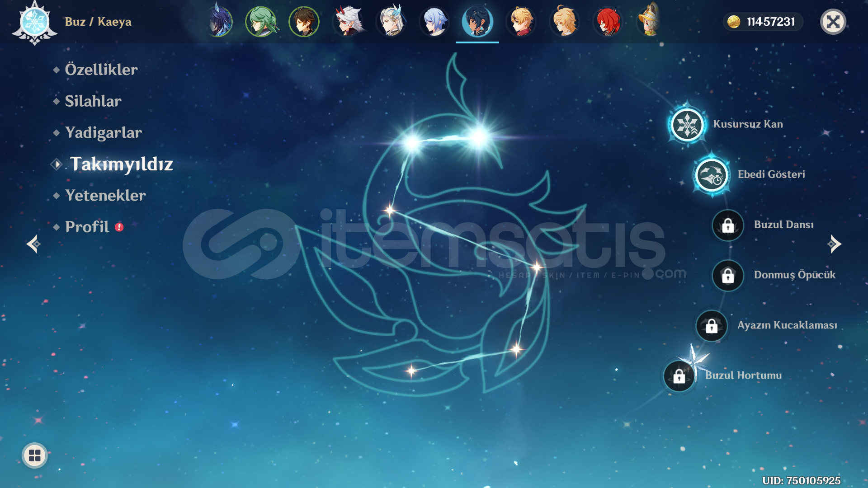Select the green-haired Baizhu avatar
This screenshot has width=868, height=488.
pyautogui.click(x=261, y=22)
